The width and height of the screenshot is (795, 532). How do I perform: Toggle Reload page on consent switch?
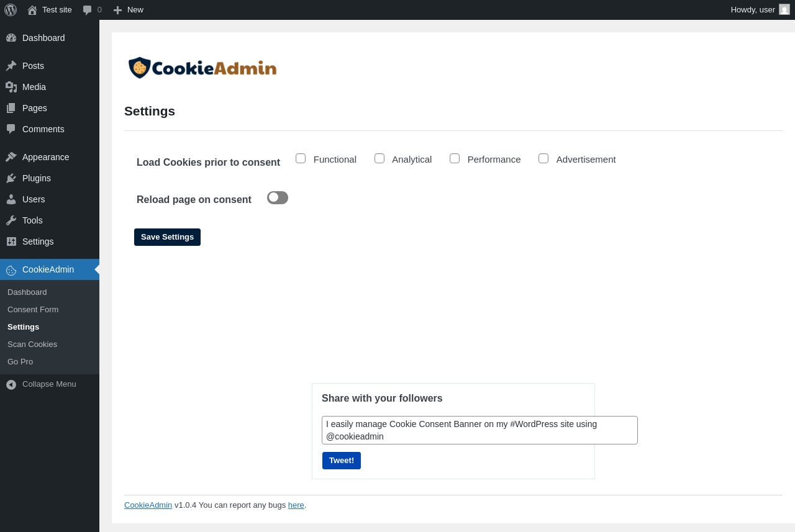(278, 197)
